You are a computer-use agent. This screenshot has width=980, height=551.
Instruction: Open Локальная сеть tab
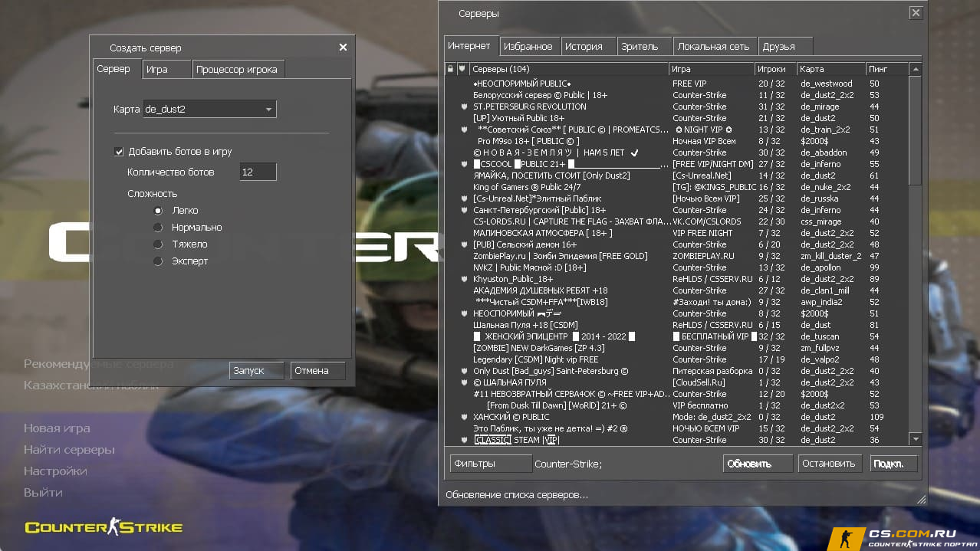(715, 46)
